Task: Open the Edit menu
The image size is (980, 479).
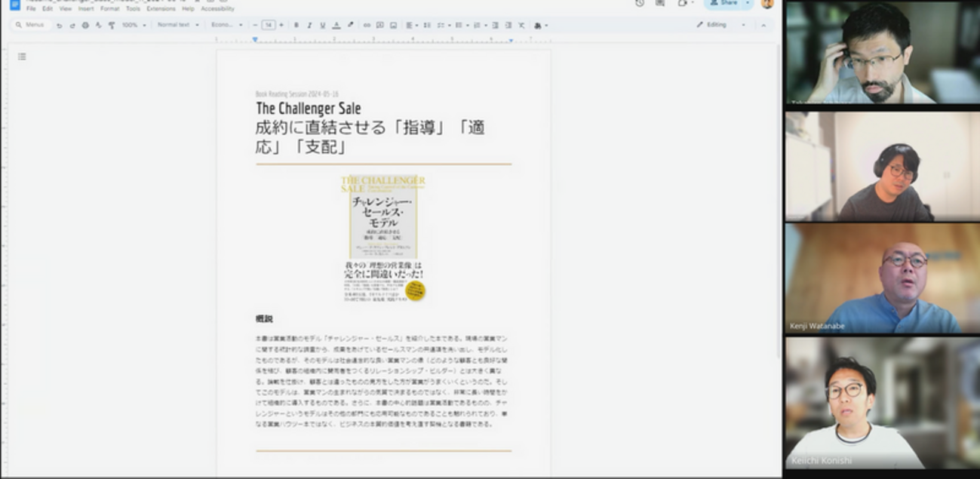Action: (48, 9)
